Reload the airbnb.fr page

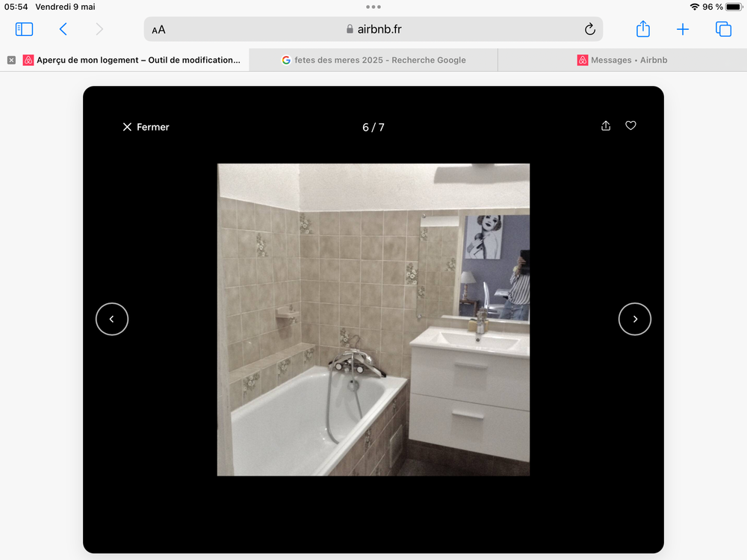(x=590, y=30)
